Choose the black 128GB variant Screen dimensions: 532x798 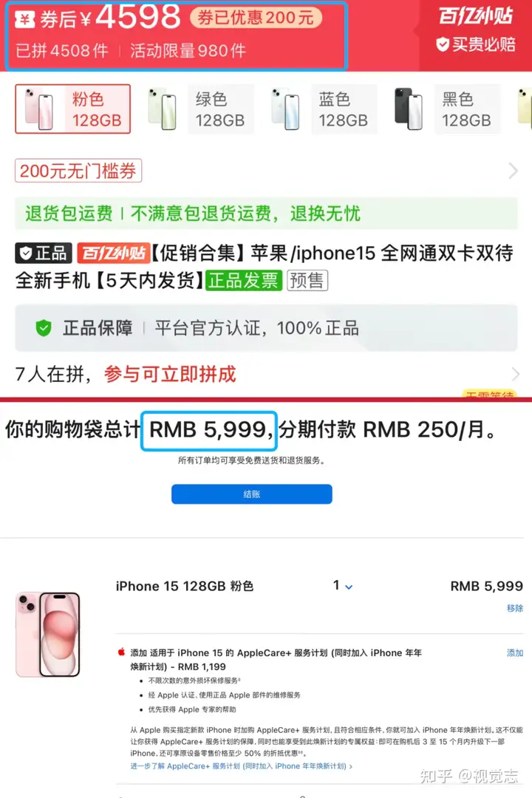[x=446, y=109]
